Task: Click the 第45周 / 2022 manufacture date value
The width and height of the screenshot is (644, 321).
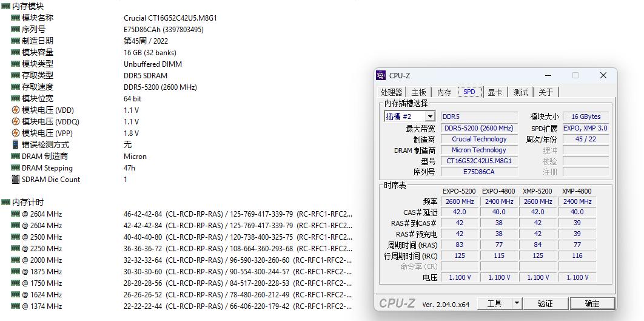Action: click(146, 41)
